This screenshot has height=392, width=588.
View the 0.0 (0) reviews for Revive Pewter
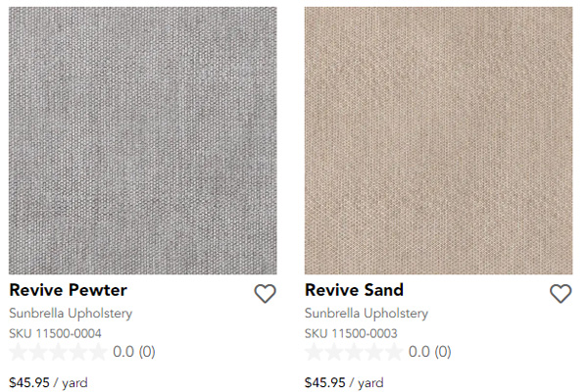pyautogui.click(x=134, y=352)
